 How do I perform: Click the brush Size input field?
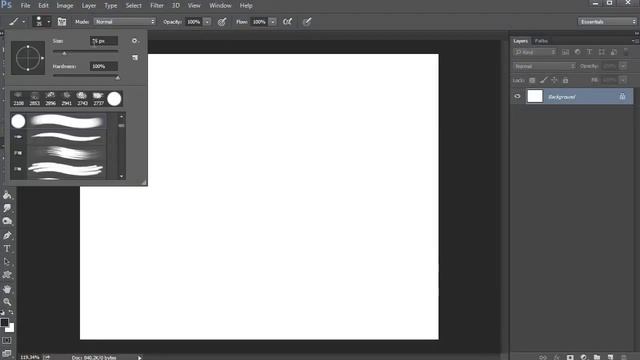(x=104, y=41)
